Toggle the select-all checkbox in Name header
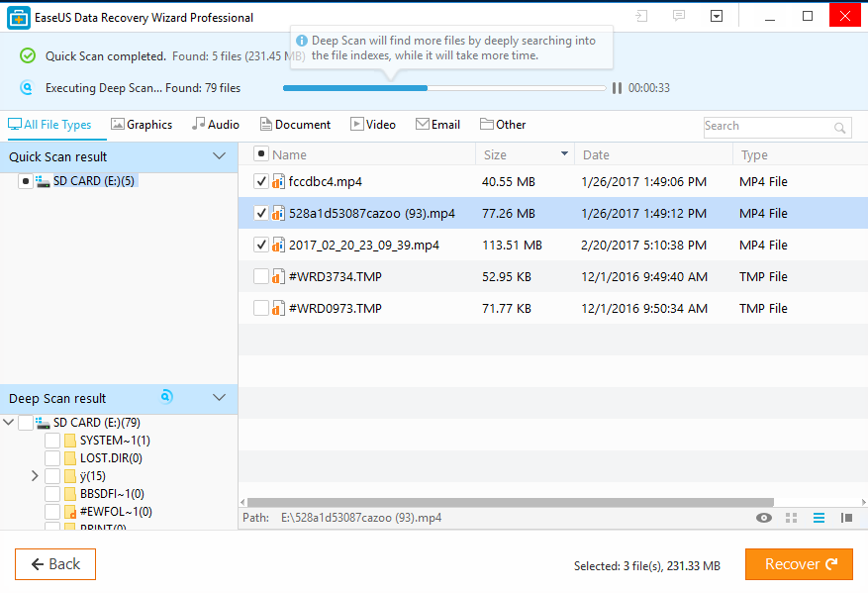Screen dimensions: 868x593 tap(261, 153)
